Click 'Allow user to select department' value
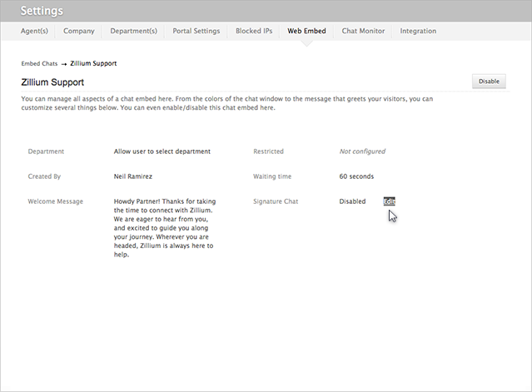The height and width of the screenshot is (392, 532). (x=162, y=151)
